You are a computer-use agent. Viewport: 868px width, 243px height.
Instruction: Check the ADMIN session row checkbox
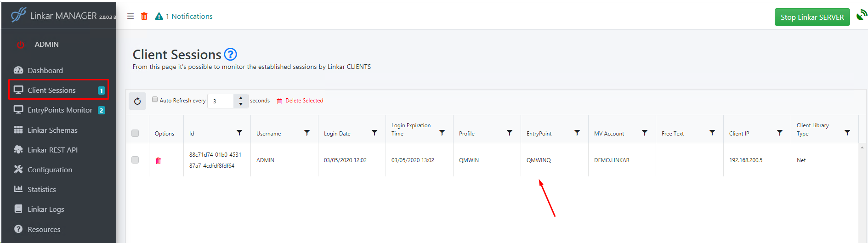click(x=135, y=160)
